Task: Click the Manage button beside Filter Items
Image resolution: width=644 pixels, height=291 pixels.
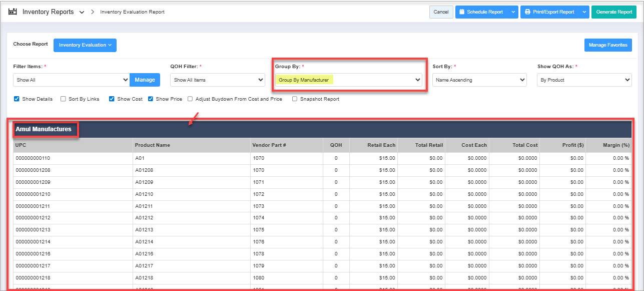Action: tap(145, 80)
